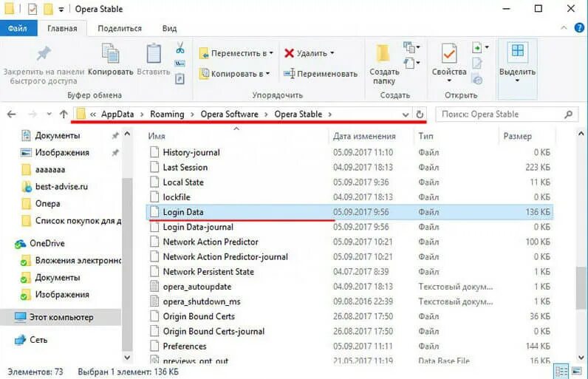Click Roaming in the address path

coord(167,115)
